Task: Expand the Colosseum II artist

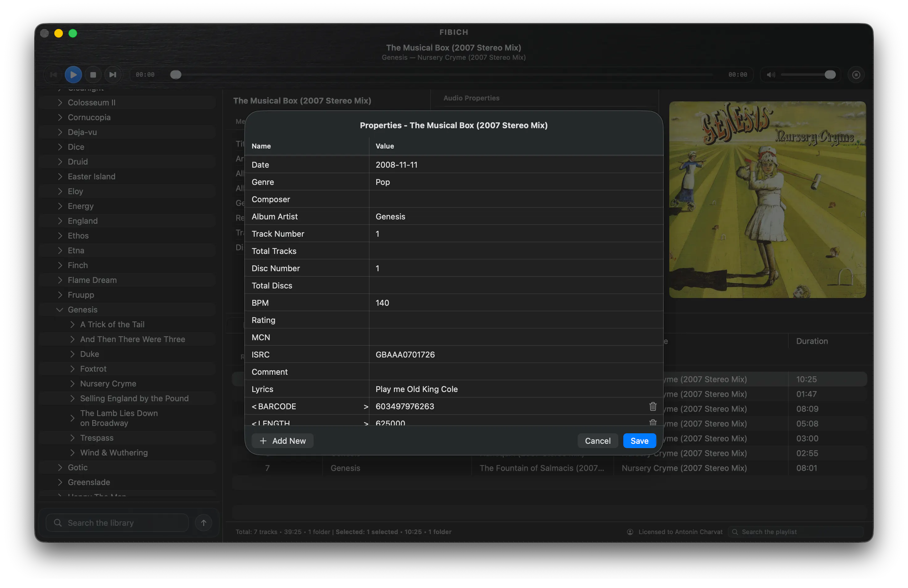Action: 60,103
